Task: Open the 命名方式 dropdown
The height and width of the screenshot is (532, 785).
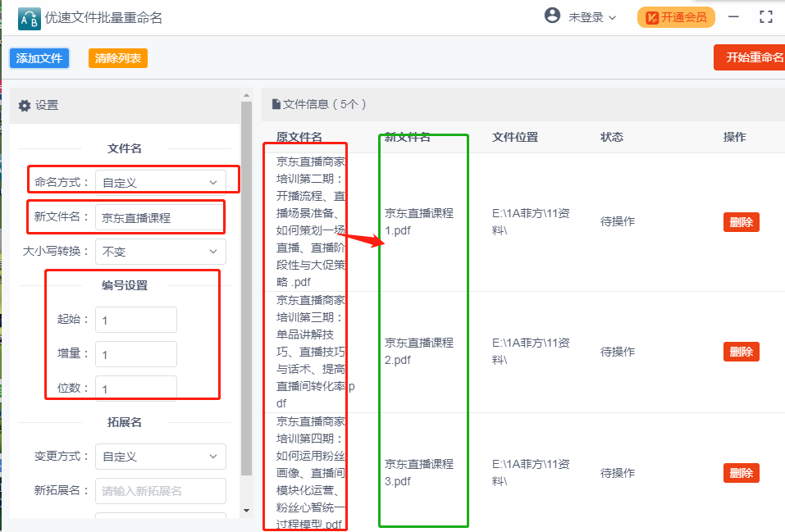Action: pos(160,183)
